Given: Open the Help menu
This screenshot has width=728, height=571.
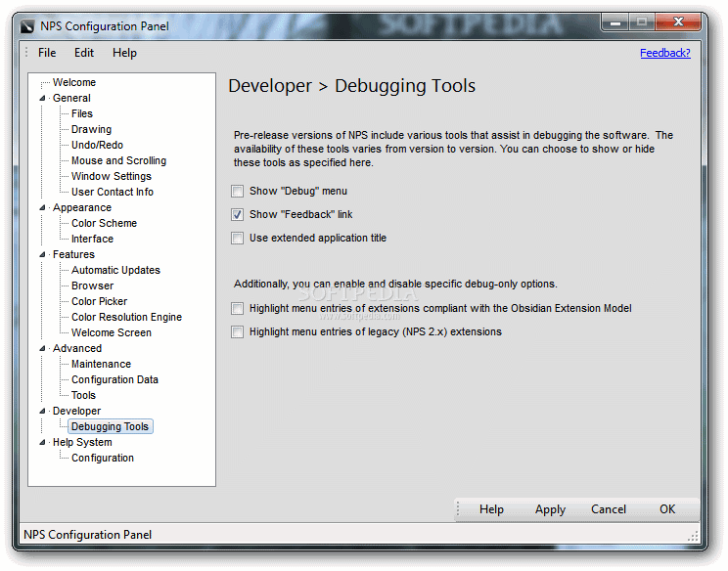Looking at the screenshot, I should tap(124, 53).
